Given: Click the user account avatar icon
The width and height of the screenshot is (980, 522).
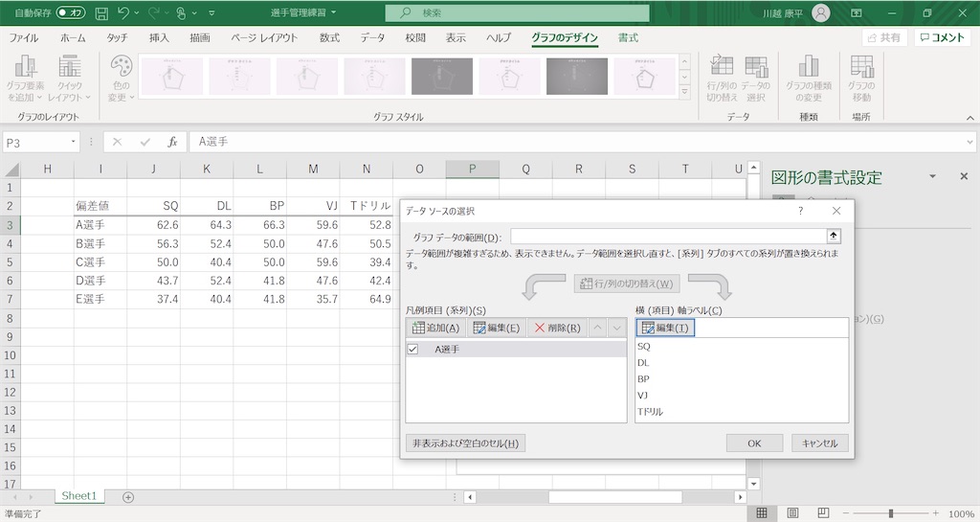Looking at the screenshot, I should point(820,12).
